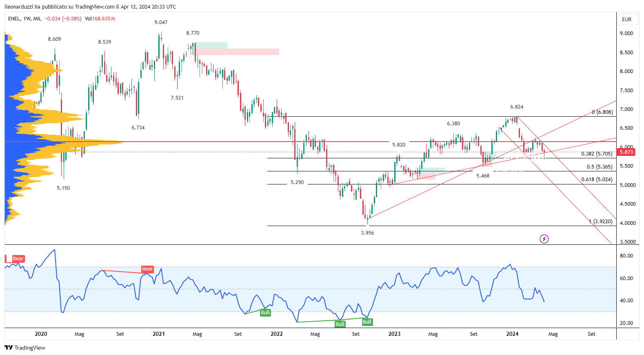Click the 2021 time axis label
Screen dimensions: 644x355
tap(159, 334)
